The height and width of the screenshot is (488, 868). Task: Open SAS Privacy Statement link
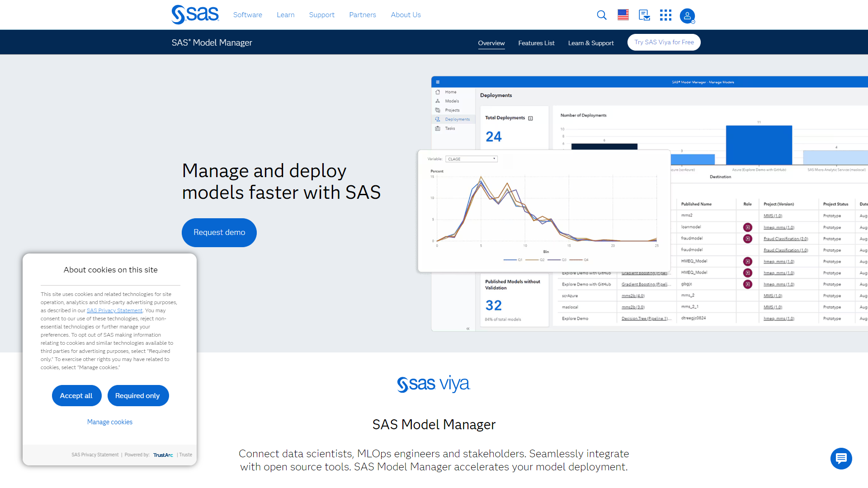coord(114,309)
